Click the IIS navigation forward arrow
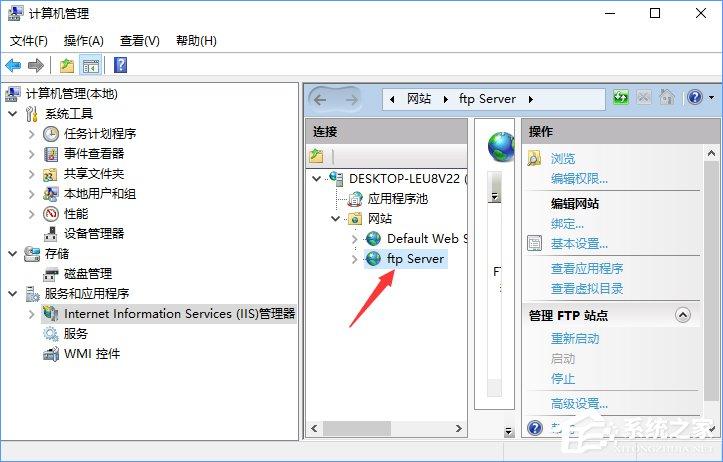 click(351, 99)
